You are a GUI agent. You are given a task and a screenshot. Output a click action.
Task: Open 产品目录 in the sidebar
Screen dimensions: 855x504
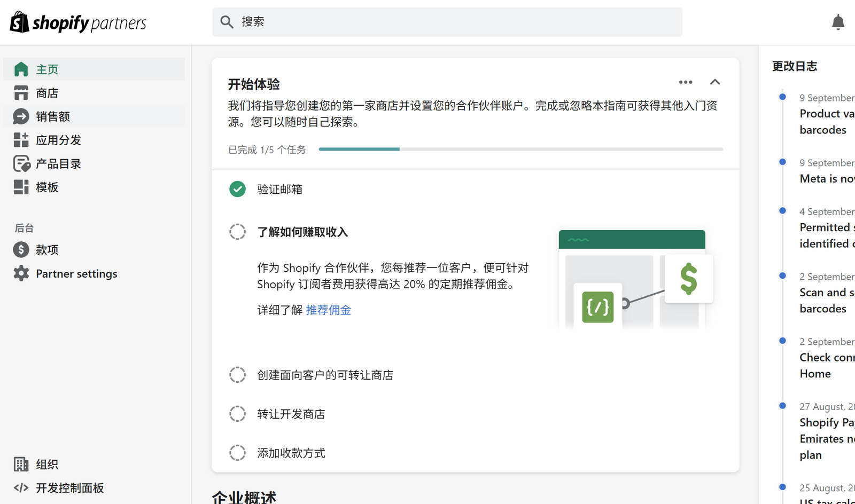[94, 163]
